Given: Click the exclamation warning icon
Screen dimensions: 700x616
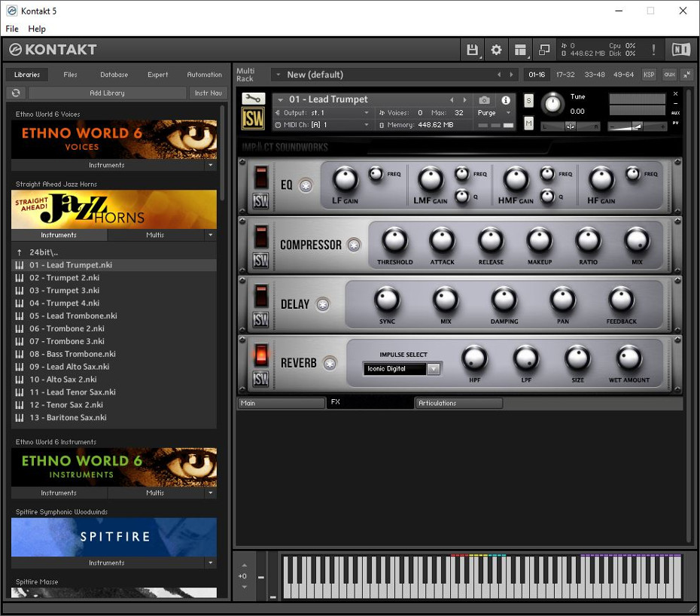Looking at the screenshot, I should coord(653,50).
